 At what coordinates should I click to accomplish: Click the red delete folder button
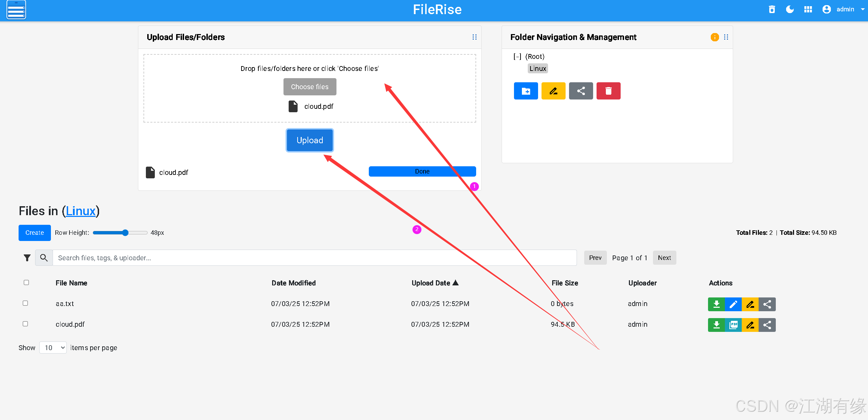(608, 91)
